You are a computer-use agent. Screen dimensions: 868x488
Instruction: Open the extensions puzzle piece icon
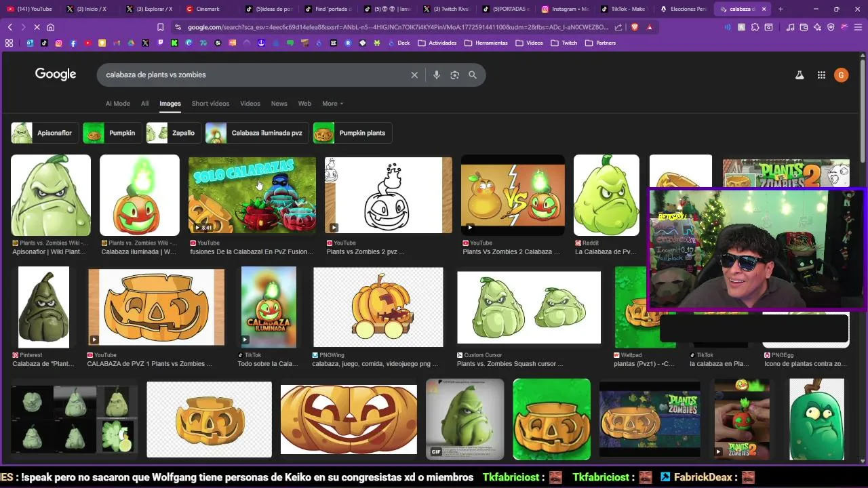tap(755, 27)
